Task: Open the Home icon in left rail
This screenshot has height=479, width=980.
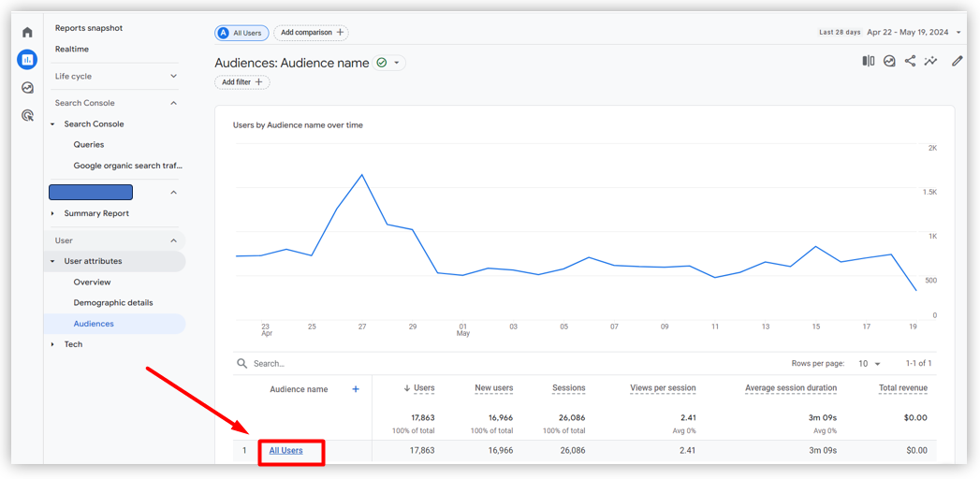Action: 27,33
